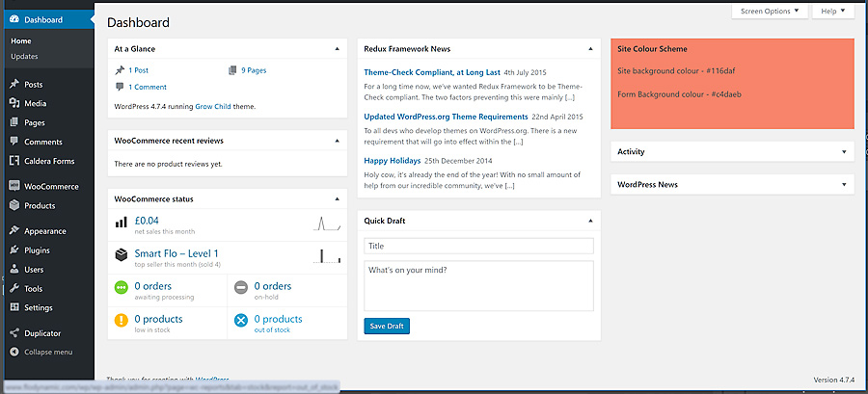868x394 pixels.
Task: Open the Help dropdown tab
Action: point(833,12)
